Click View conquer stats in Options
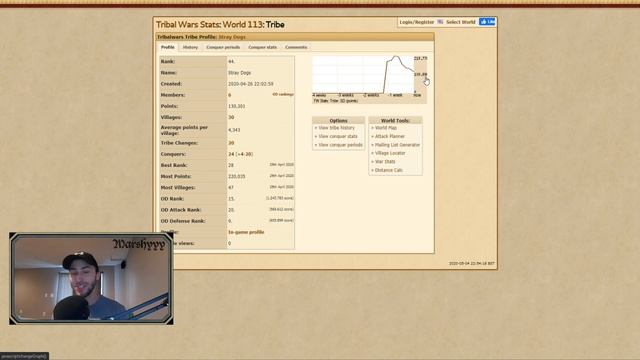 (338, 136)
